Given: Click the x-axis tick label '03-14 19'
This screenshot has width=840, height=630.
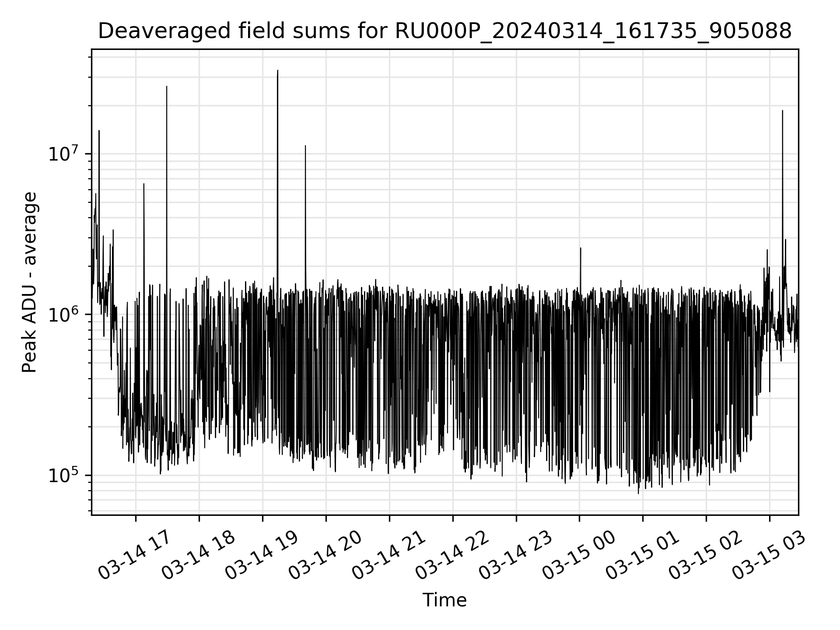Looking at the screenshot, I should (261, 555).
